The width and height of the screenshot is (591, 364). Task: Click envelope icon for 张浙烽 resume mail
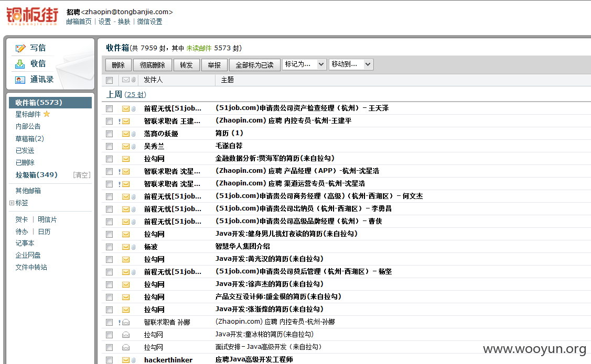126,310
